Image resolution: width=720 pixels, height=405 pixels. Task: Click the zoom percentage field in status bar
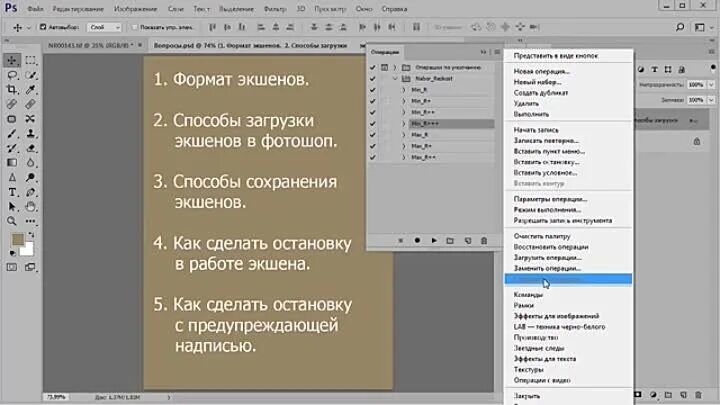(x=56, y=397)
